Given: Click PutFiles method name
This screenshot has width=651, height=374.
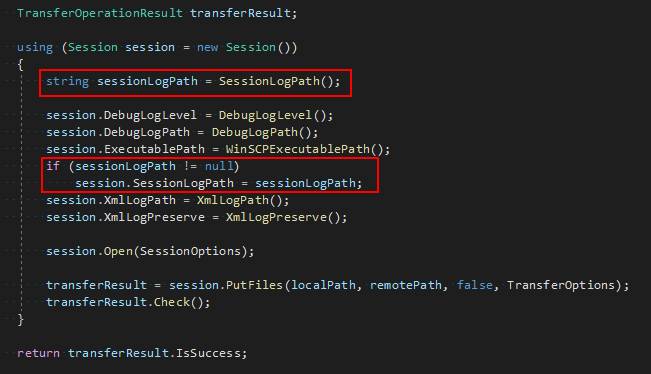Looking at the screenshot, I should pos(254,285).
